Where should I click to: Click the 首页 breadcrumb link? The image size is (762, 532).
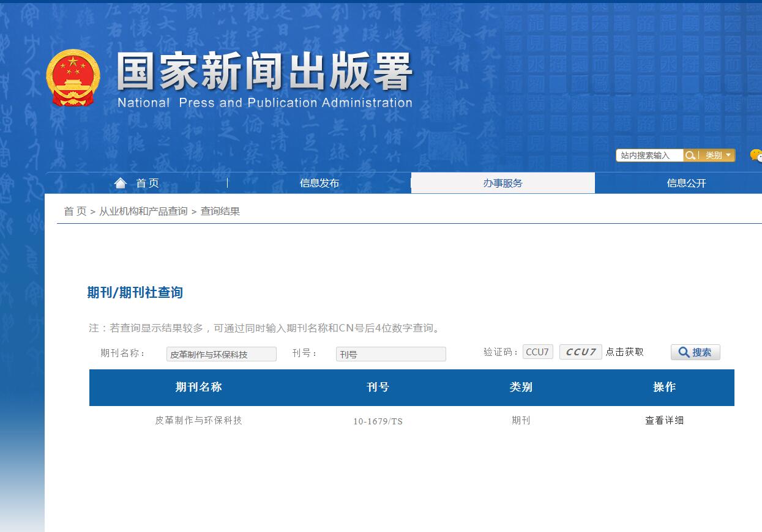74,210
